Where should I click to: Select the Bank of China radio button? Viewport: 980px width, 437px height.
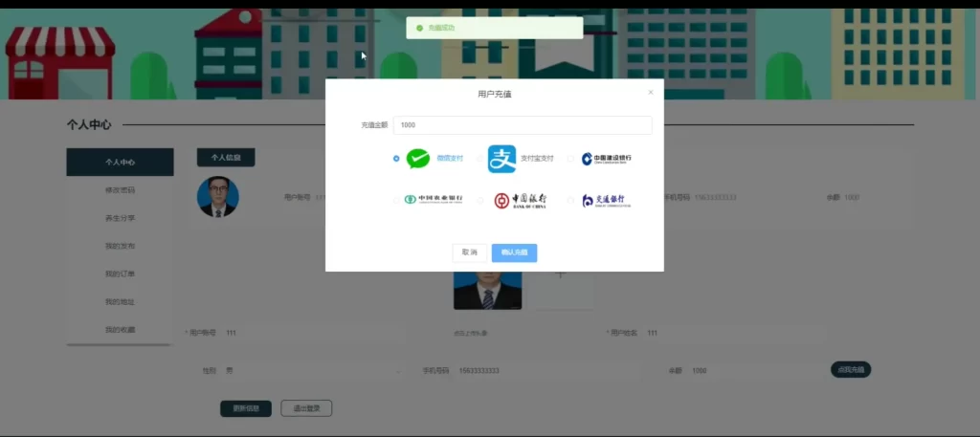click(x=480, y=201)
